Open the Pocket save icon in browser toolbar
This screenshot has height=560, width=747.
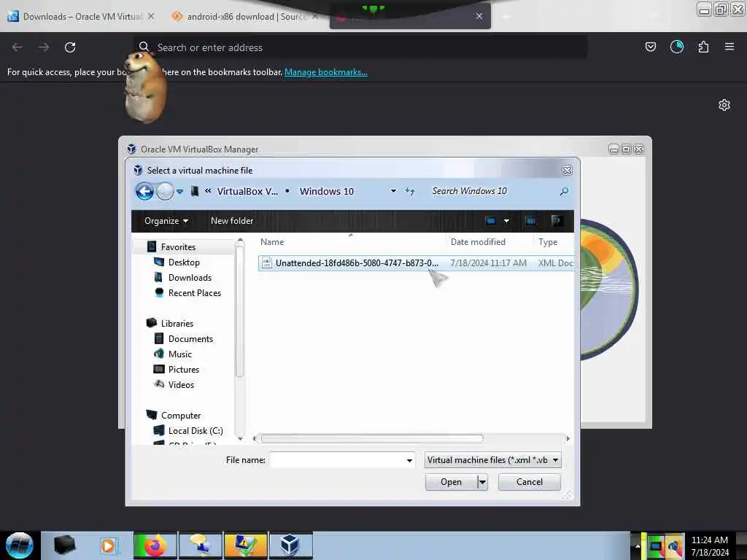click(x=650, y=47)
